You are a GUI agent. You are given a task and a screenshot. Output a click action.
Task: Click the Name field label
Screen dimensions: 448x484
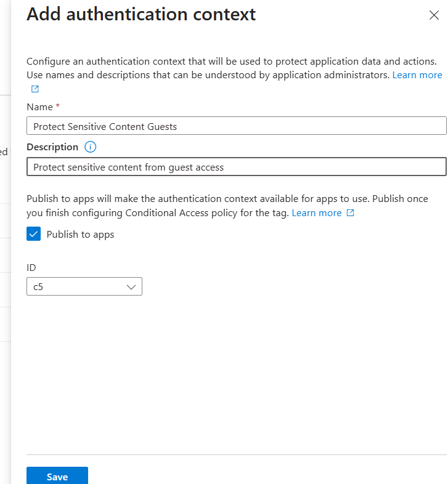coord(39,107)
